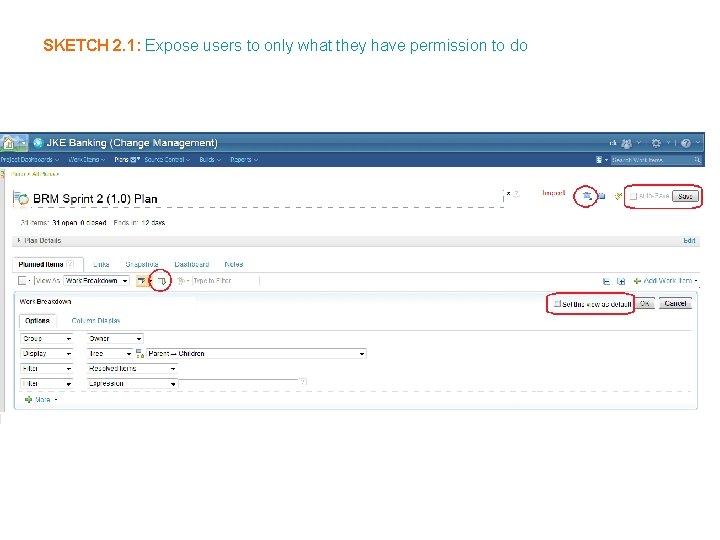
Task: Open the Resolved Items dropdown
Action: point(132,368)
